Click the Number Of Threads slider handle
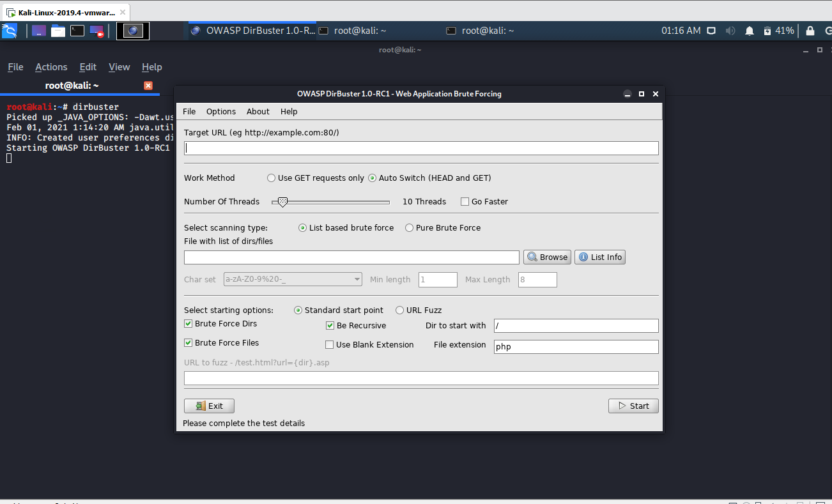832x504 pixels. (x=282, y=202)
